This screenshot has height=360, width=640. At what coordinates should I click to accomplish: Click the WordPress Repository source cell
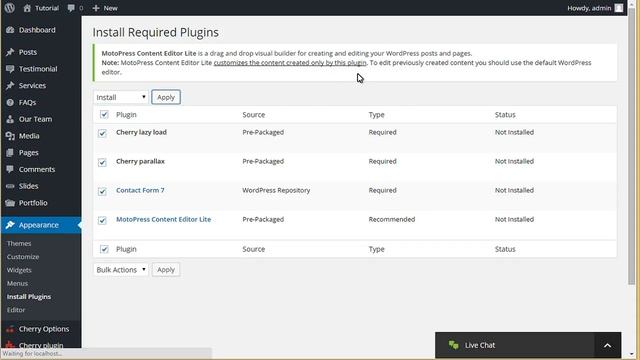[276, 190]
